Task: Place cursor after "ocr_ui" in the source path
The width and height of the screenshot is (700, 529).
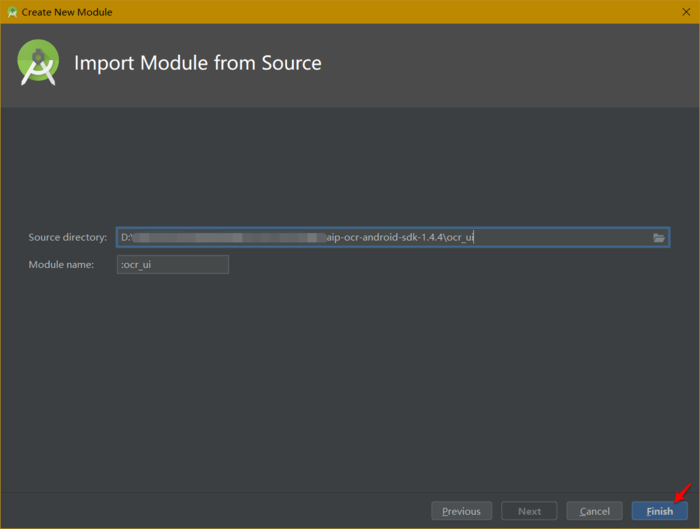Action: point(474,238)
